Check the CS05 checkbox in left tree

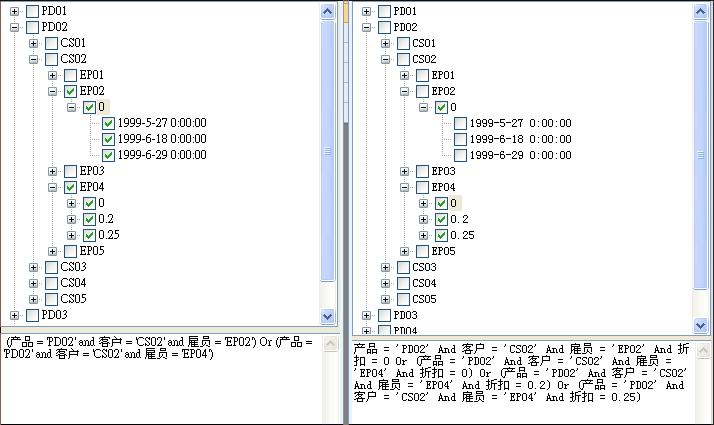pyautogui.click(x=51, y=299)
